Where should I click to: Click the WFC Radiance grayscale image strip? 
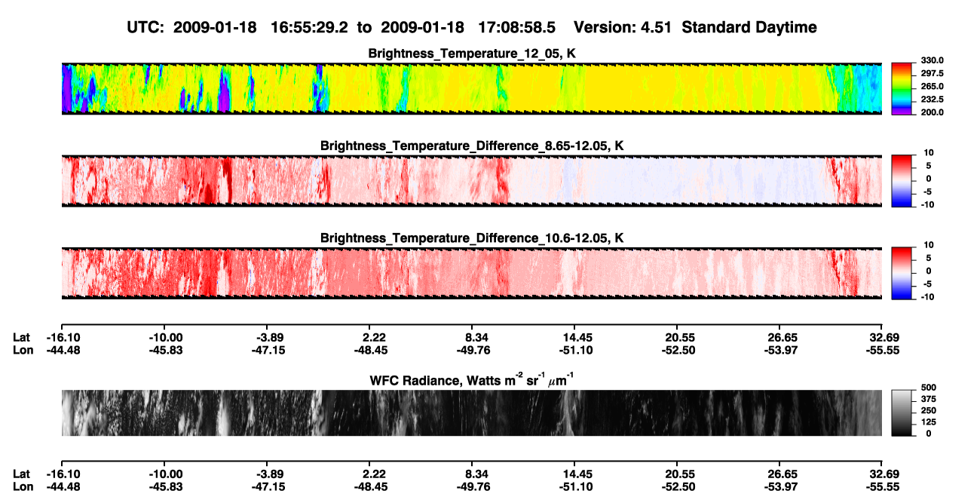471,413
